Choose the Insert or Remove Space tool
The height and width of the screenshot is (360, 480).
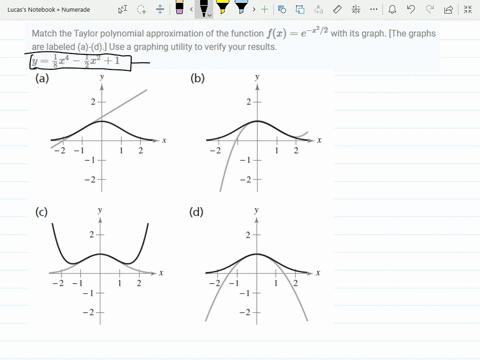coord(160,9)
